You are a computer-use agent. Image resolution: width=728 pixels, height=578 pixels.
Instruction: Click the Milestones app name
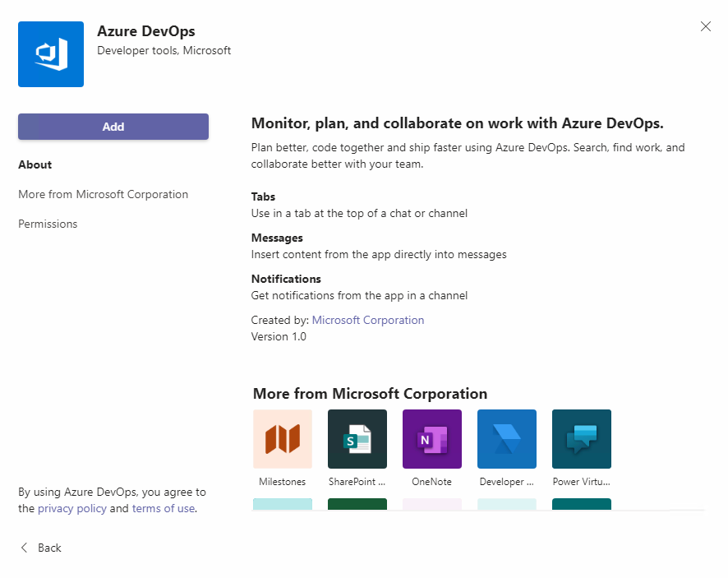(283, 482)
